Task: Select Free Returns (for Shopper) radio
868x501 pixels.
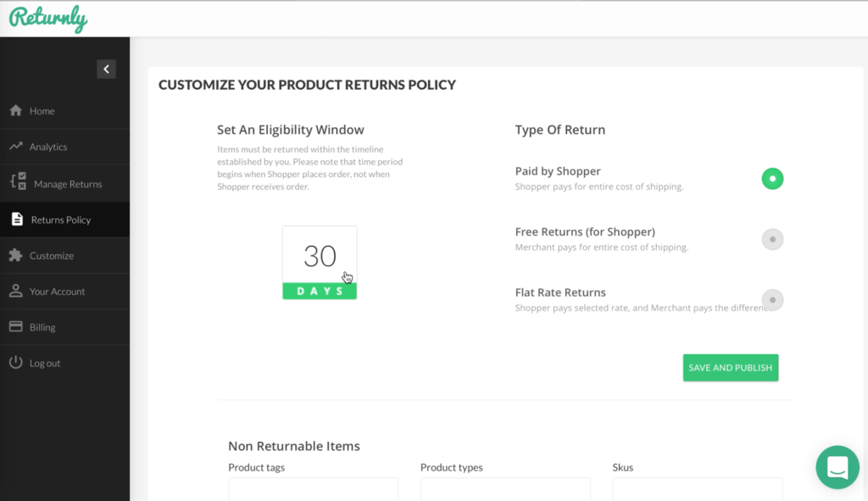Action: pos(772,239)
